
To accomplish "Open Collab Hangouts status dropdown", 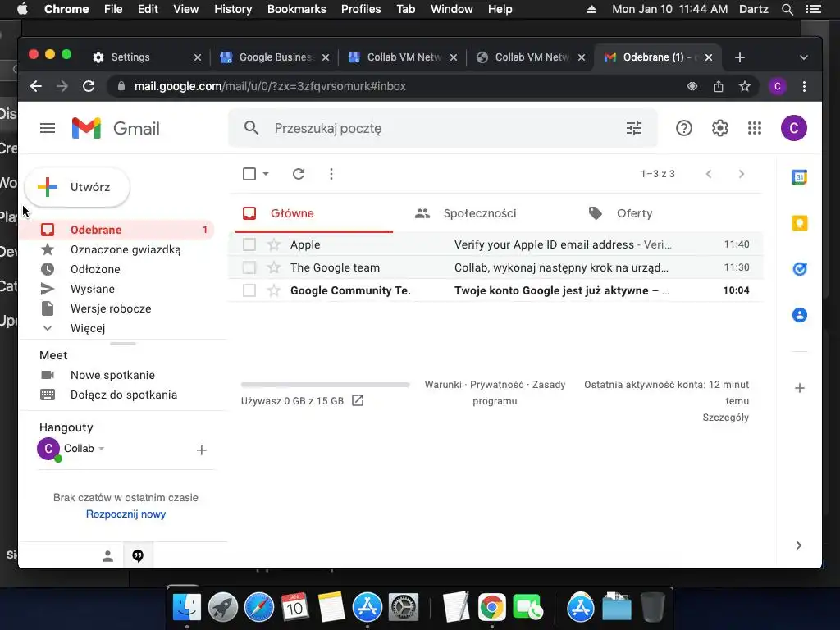I will tap(102, 449).
